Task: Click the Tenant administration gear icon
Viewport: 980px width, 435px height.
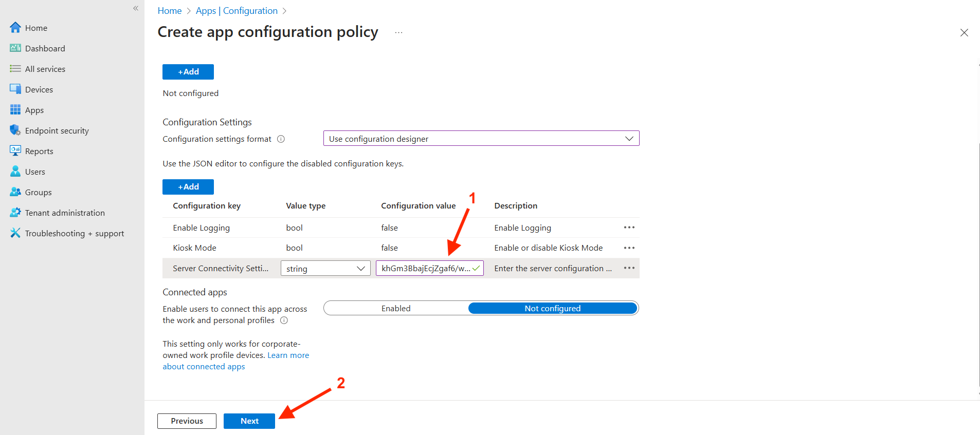Action: coord(15,213)
